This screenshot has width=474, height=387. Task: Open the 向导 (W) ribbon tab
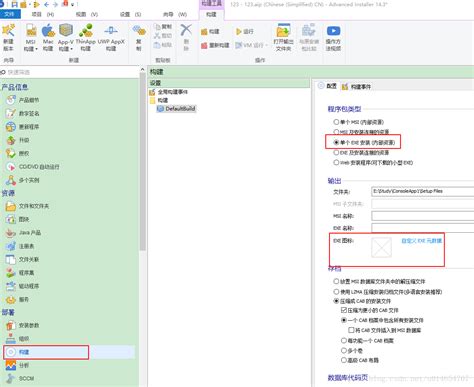(x=175, y=14)
